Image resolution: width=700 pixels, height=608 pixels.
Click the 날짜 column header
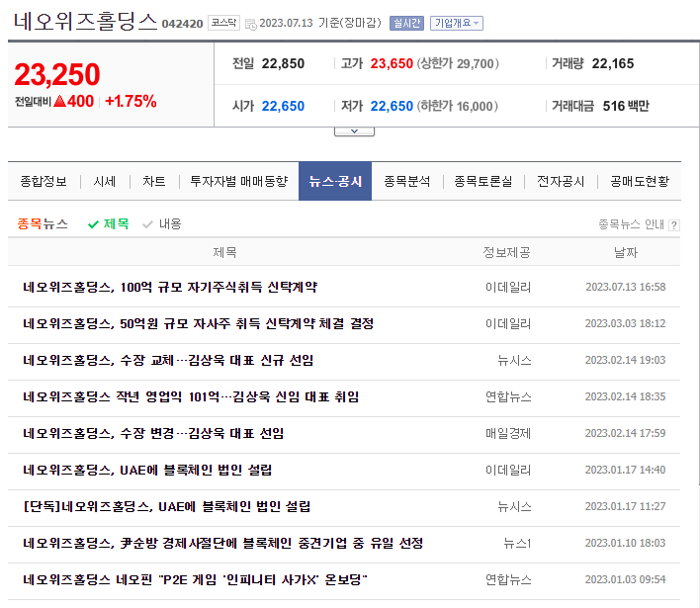[626, 253]
